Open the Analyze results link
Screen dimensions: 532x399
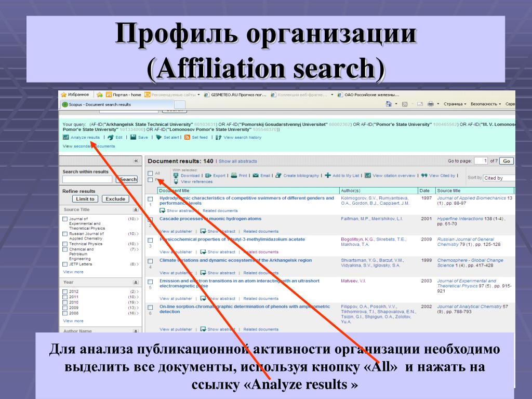[85, 137]
